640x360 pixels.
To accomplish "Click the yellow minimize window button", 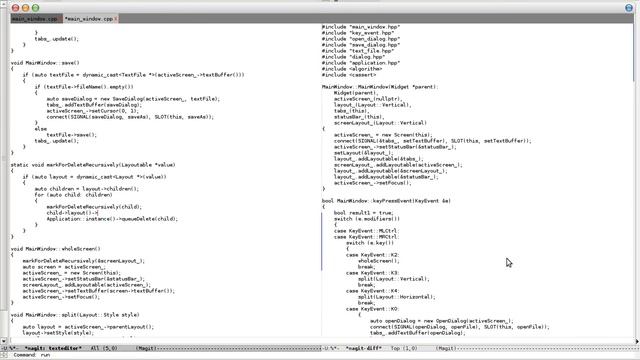I will pyautogui.click(x=25, y=8).
